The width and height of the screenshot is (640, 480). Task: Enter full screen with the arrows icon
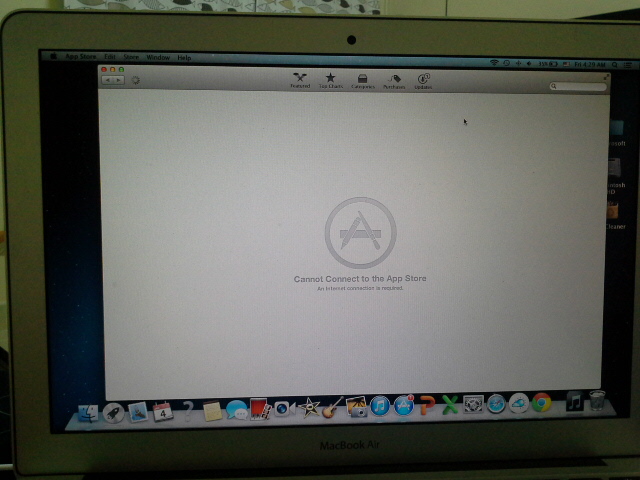[x=605, y=76]
